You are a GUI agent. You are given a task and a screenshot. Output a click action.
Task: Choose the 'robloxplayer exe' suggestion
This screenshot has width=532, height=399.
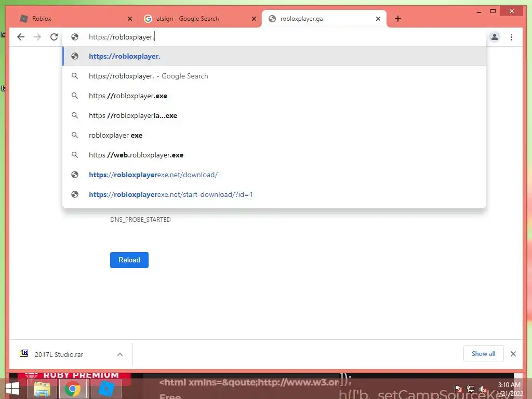coord(274,135)
